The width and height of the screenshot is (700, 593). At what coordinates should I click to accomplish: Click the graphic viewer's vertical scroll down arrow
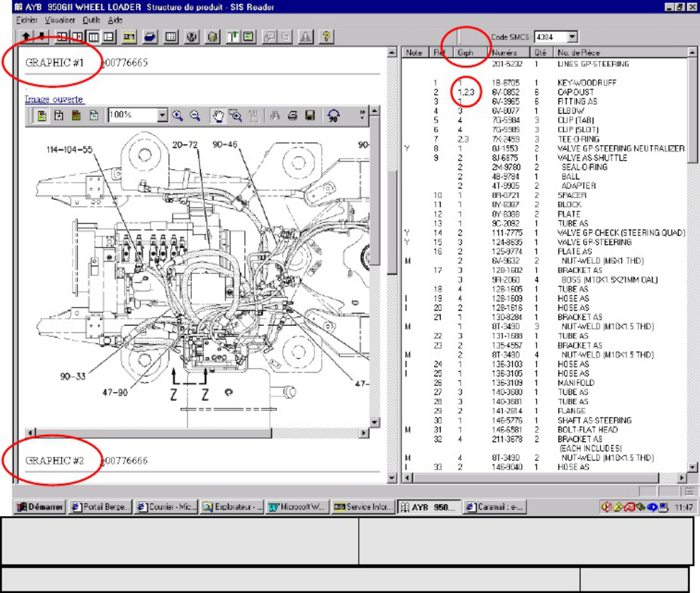[374, 421]
